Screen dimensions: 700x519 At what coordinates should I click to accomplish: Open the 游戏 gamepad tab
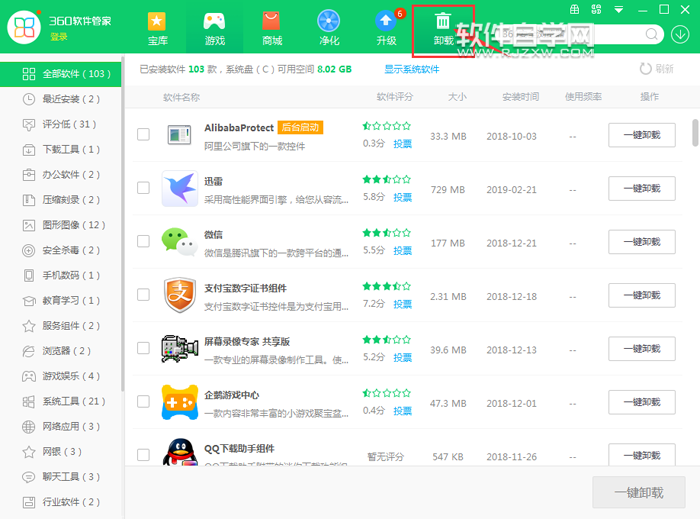(214, 29)
